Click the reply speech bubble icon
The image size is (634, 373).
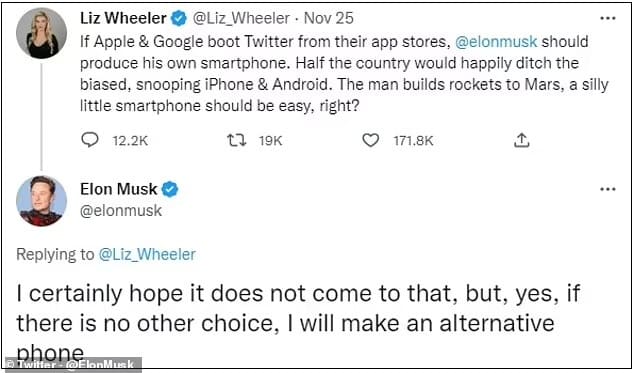click(x=90, y=140)
